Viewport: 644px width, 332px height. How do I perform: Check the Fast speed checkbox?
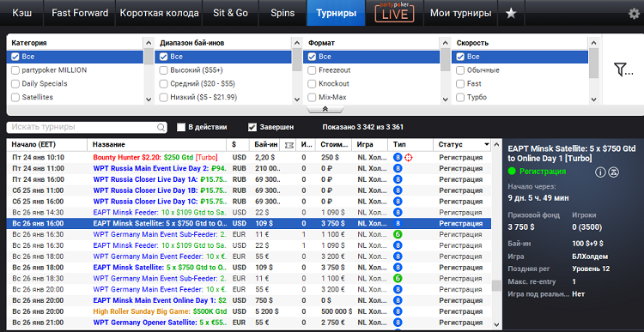point(460,84)
